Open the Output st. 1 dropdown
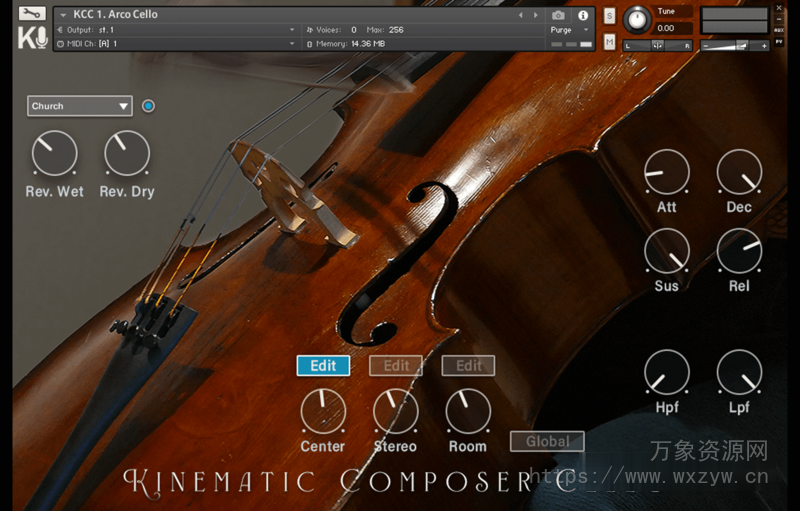Viewport: 800px width, 511px height. point(176,30)
